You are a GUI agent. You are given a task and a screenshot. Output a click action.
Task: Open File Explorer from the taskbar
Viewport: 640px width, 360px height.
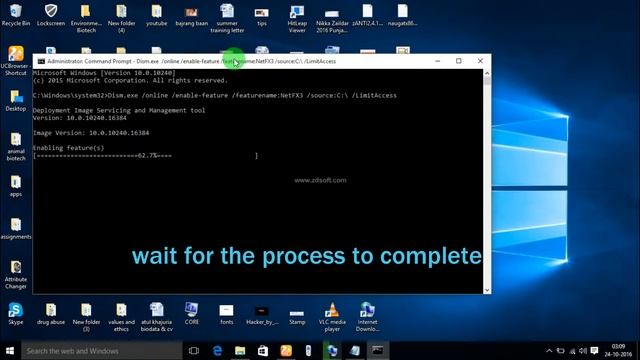point(240,351)
